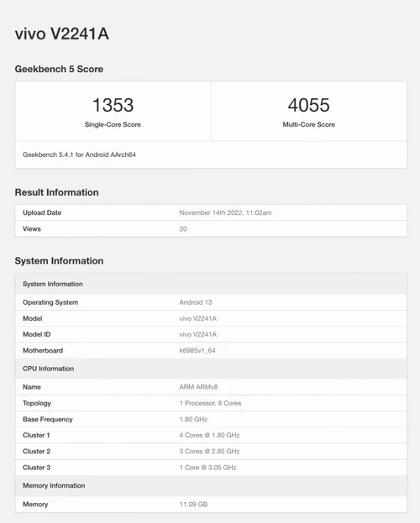This screenshot has width=420, height=523.
Task: Click the 1353 single-core score value
Action: click(113, 105)
